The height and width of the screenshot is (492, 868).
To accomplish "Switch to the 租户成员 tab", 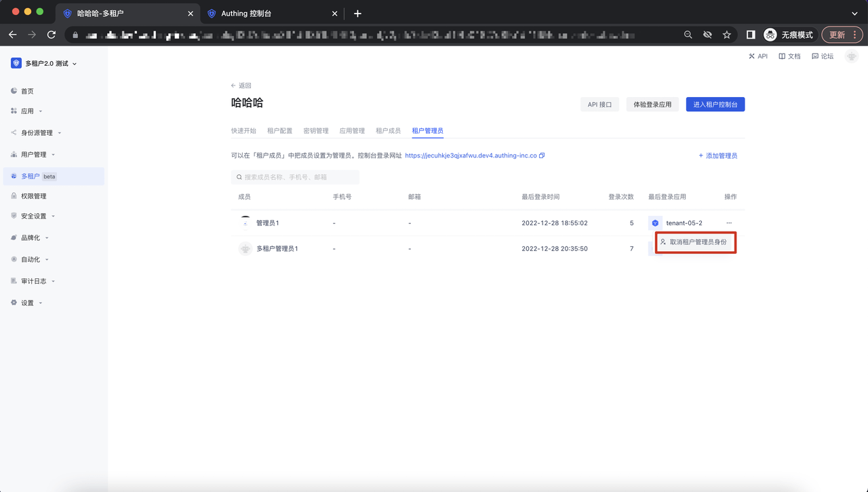I will pyautogui.click(x=388, y=131).
